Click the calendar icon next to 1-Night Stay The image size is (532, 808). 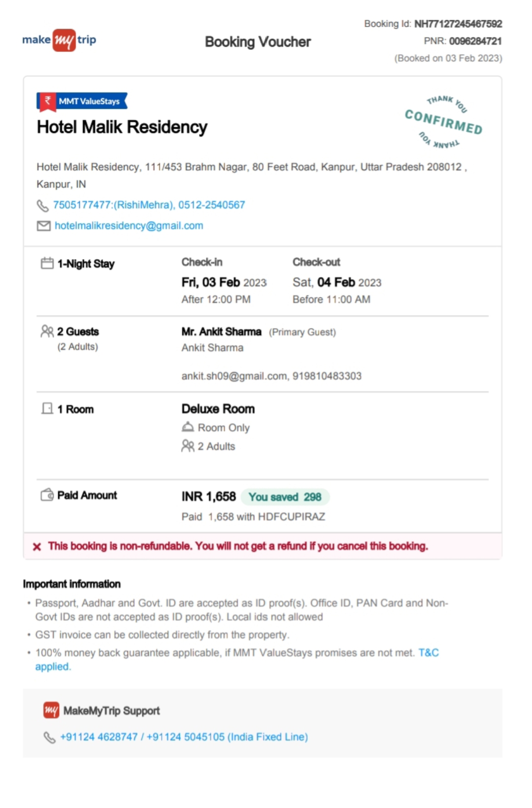coord(47,263)
